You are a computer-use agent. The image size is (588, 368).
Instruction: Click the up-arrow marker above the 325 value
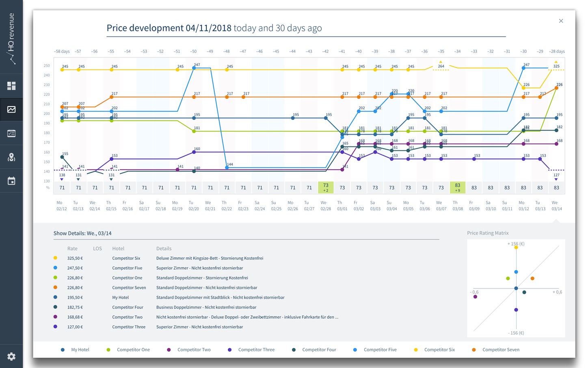(x=556, y=62)
